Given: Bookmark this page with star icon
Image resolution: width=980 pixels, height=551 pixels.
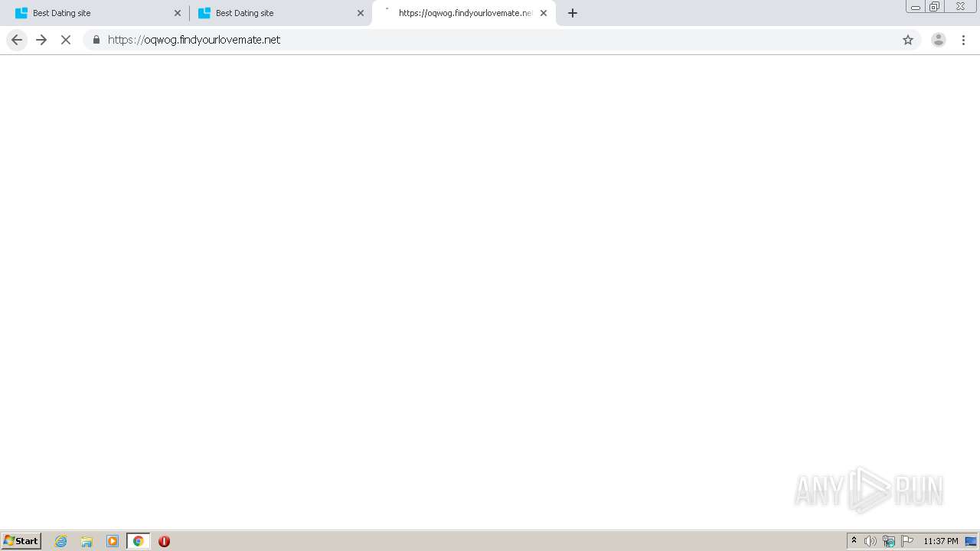Looking at the screenshot, I should click(x=908, y=40).
